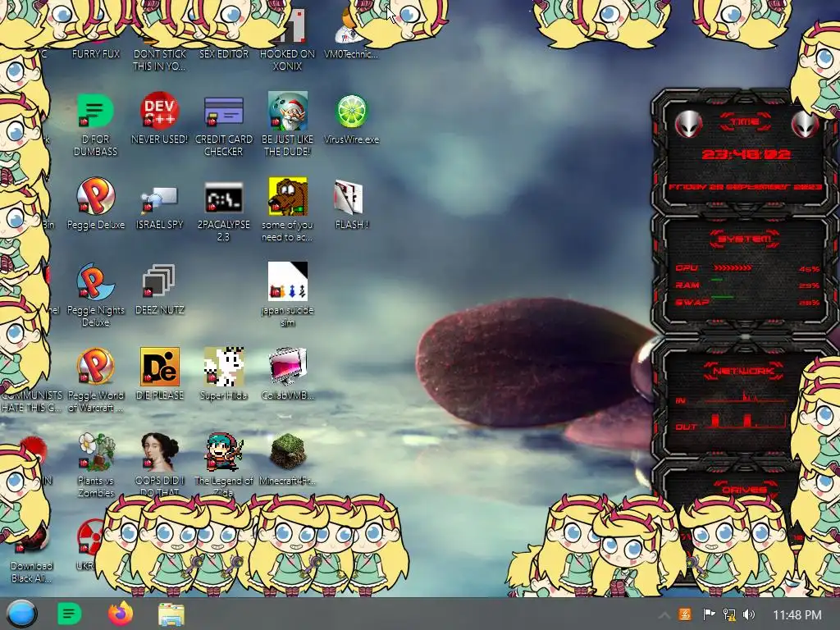Click the network status tray icon
This screenshot has width=840, height=630.
pyautogui.click(x=729, y=614)
